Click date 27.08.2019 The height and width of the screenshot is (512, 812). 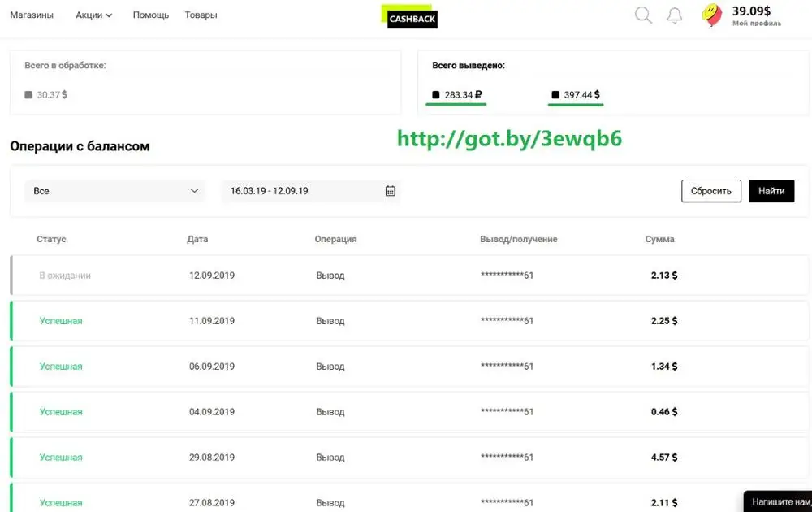point(212,503)
